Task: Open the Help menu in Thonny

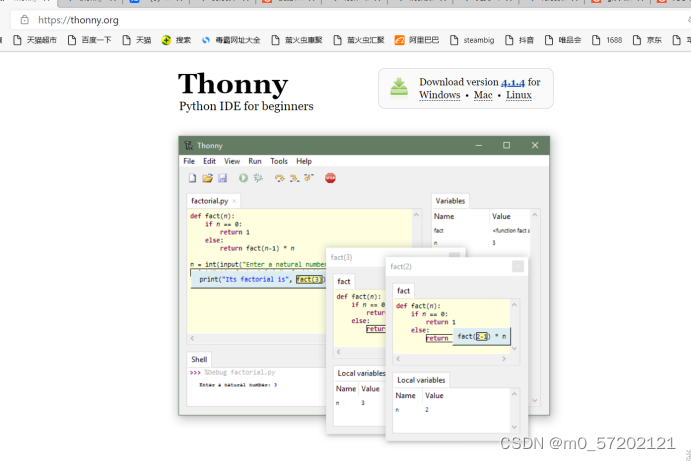Action: click(x=304, y=161)
